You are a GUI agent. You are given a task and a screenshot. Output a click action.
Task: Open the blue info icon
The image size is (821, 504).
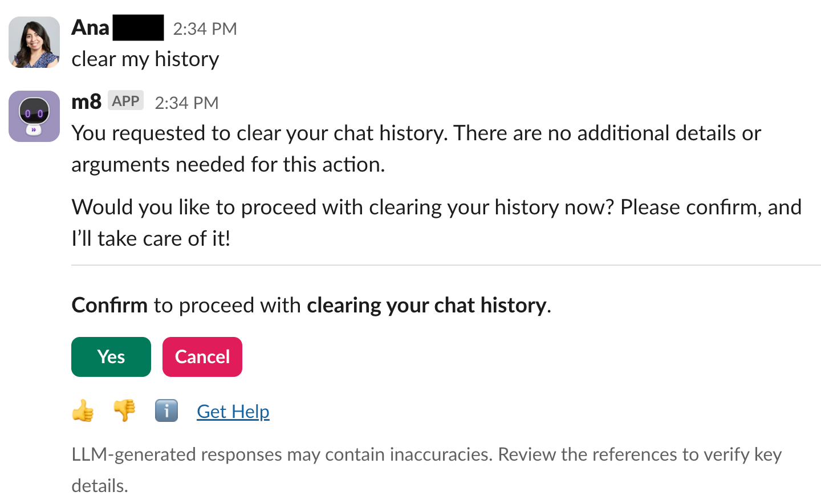[166, 410]
